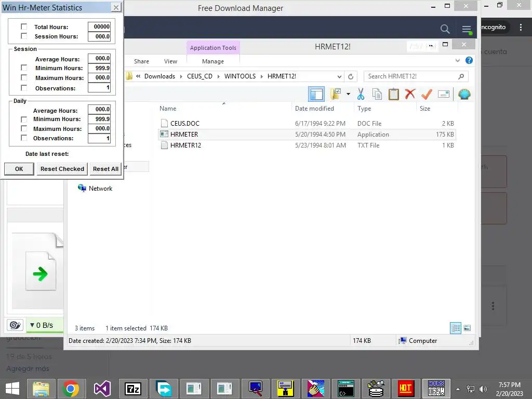
Task: Open the folder options icon in toolbar
Action: (x=336, y=94)
